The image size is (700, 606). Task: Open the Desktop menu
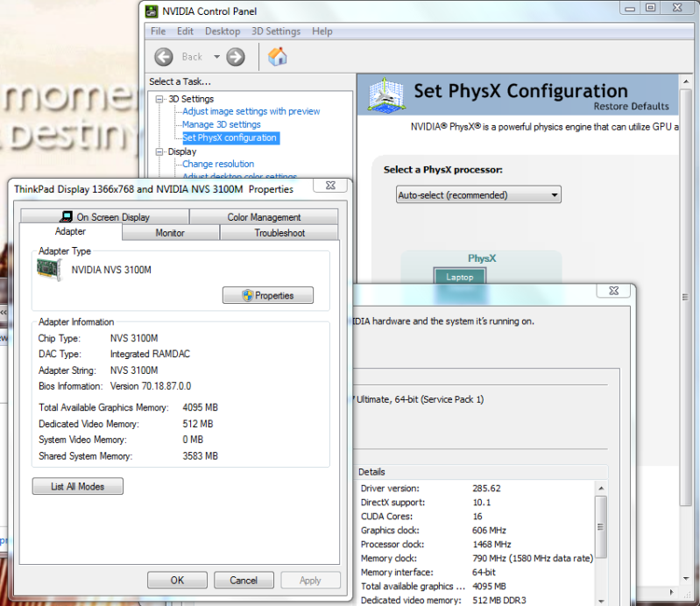coord(223,32)
